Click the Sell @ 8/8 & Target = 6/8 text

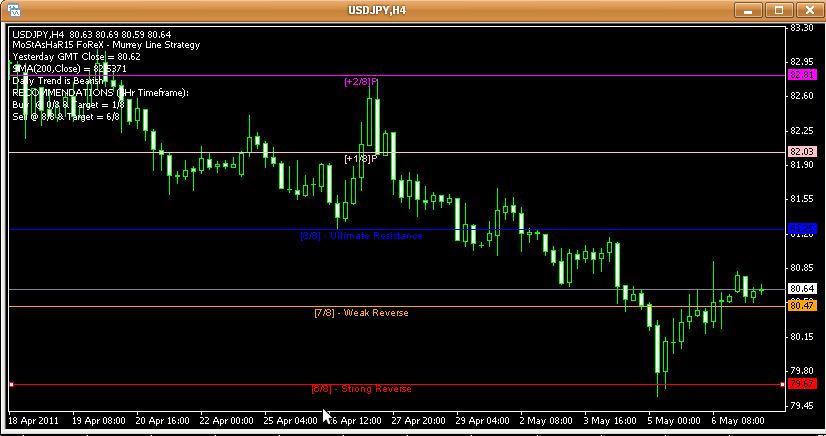[66, 116]
